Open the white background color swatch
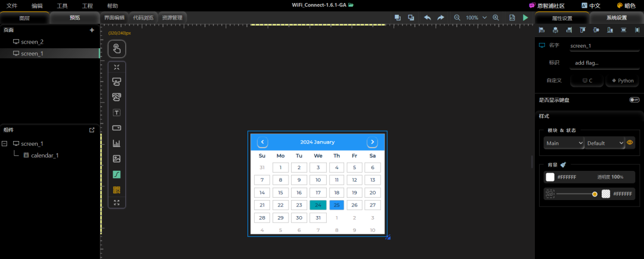This screenshot has height=259, width=644. (550, 177)
